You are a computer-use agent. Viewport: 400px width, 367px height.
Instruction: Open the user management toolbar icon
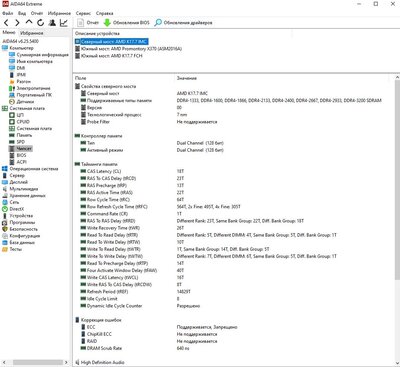[x=52, y=23]
